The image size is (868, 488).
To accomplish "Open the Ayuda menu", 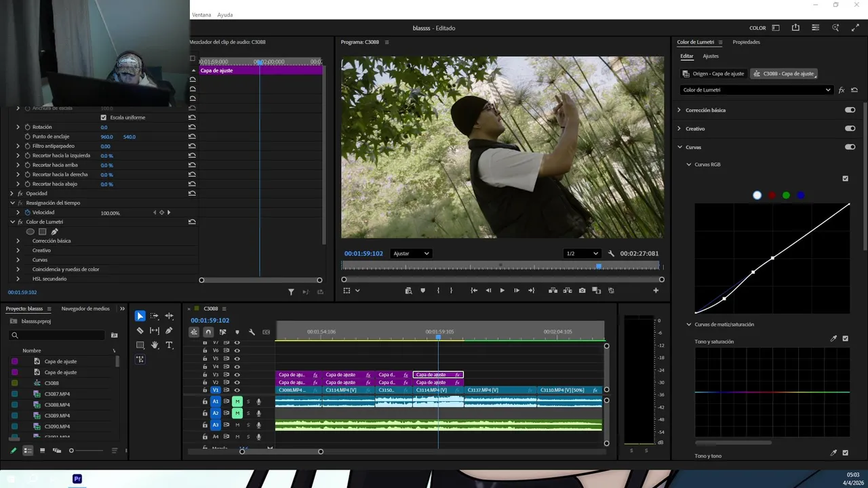I will click(225, 15).
